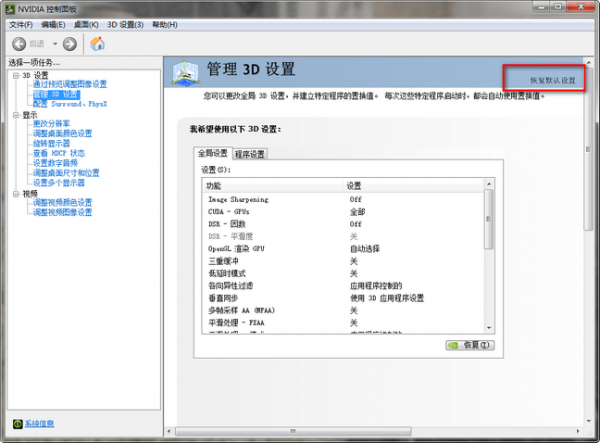
Task: Click the 功能 column header
Action: [272, 186]
